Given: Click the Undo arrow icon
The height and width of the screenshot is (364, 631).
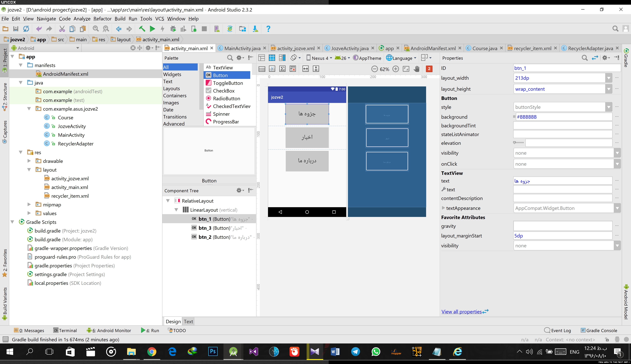Looking at the screenshot, I should click(x=39, y=29).
